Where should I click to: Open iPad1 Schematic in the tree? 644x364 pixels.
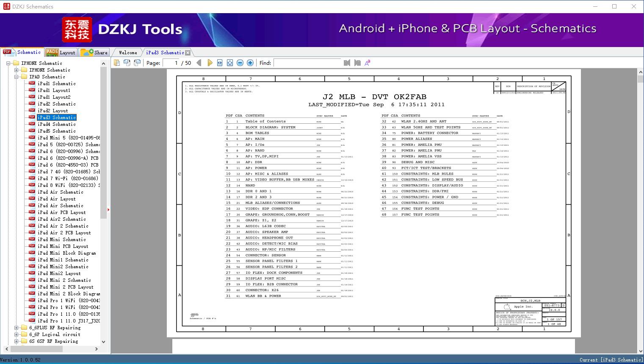(57, 83)
